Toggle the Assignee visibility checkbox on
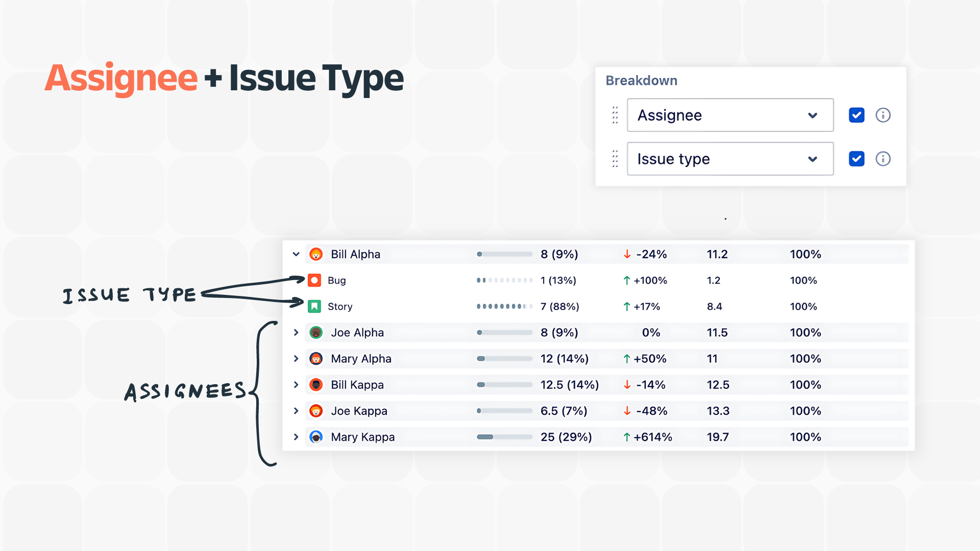 point(856,115)
